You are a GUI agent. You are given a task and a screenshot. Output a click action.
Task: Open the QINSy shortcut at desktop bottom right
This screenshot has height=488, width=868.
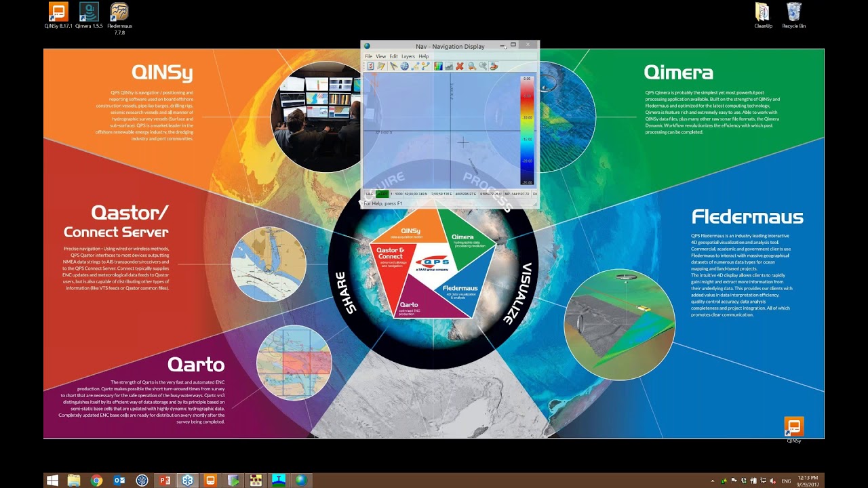click(x=794, y=430)
